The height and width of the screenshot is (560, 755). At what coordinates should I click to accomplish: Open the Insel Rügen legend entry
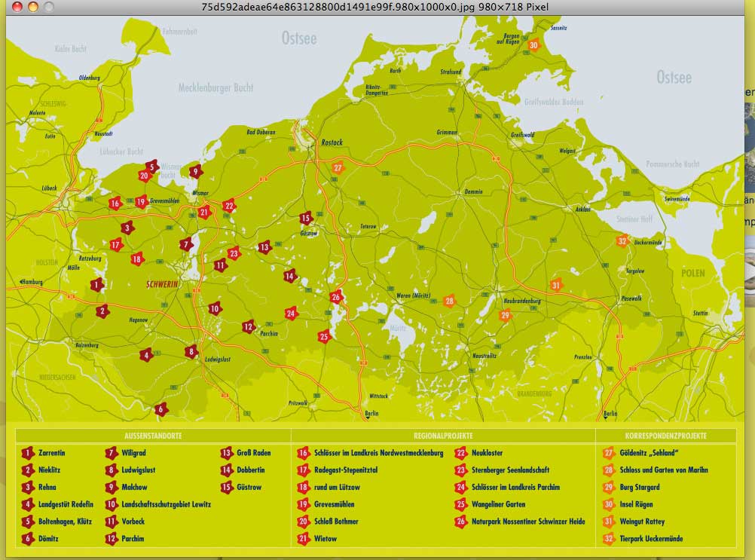[636, 504]
